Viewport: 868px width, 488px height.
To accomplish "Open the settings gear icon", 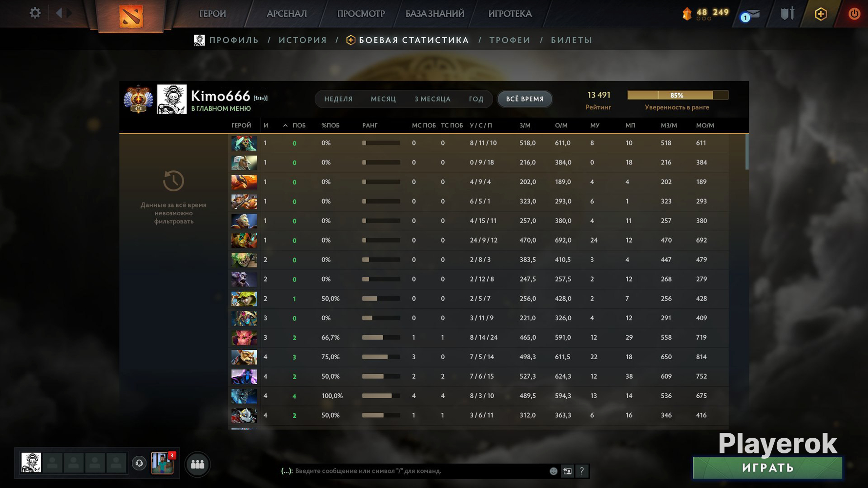I will (35, 13).
